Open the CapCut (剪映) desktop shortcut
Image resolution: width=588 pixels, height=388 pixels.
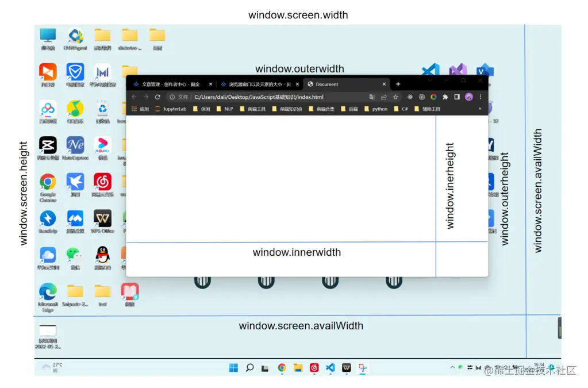pos(48,148)
